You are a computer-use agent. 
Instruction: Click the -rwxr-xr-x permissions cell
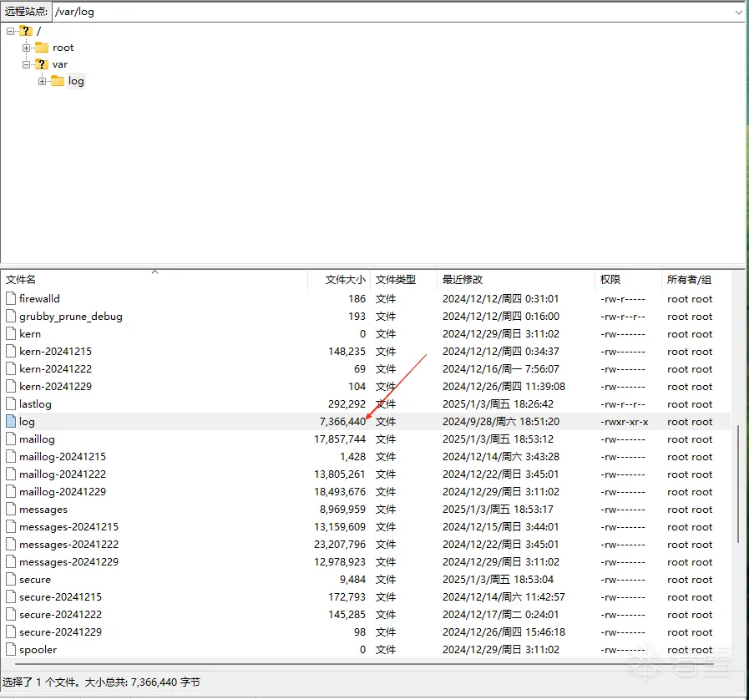click(625, 422)
